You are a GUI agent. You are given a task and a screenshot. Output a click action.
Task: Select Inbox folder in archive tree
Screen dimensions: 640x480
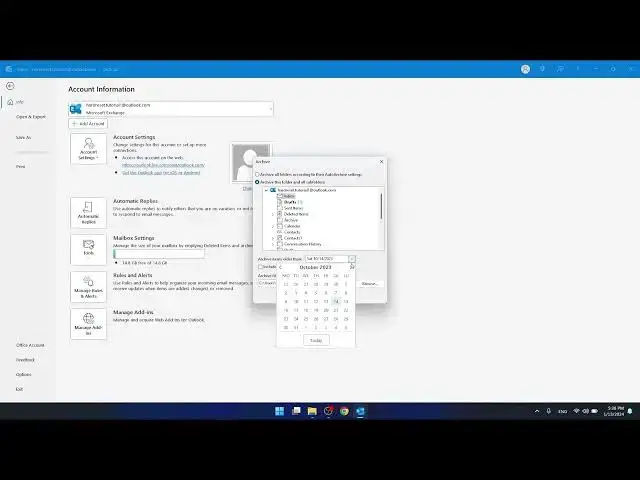pyautogui.click(x=289, y=196)
